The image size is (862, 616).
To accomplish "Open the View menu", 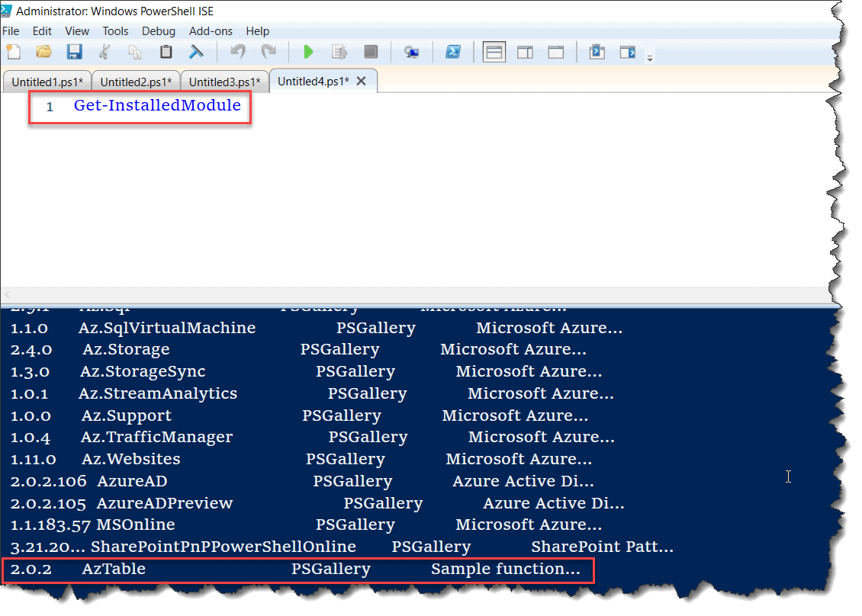I will 77,31.
